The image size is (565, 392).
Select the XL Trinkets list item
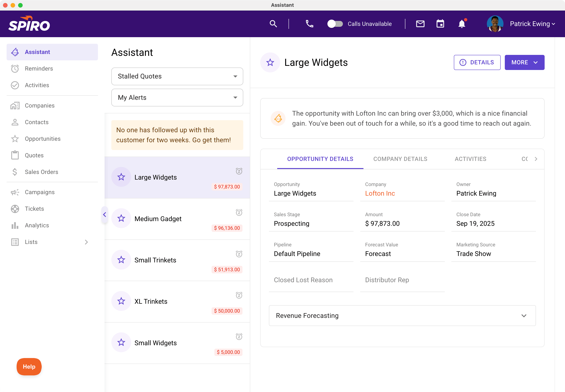pyautogui.click(x=177, y=302)
